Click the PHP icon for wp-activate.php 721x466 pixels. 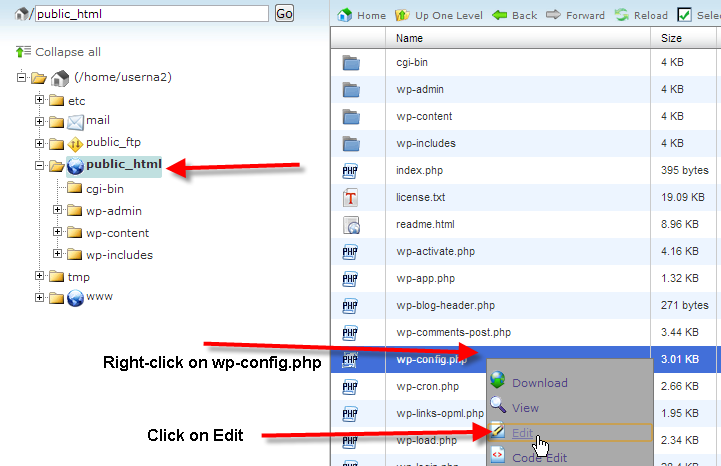point(350,252)
